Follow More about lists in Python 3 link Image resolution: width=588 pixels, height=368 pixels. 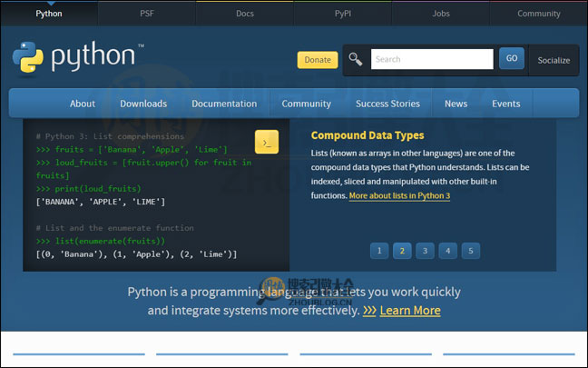coord(399,195)
